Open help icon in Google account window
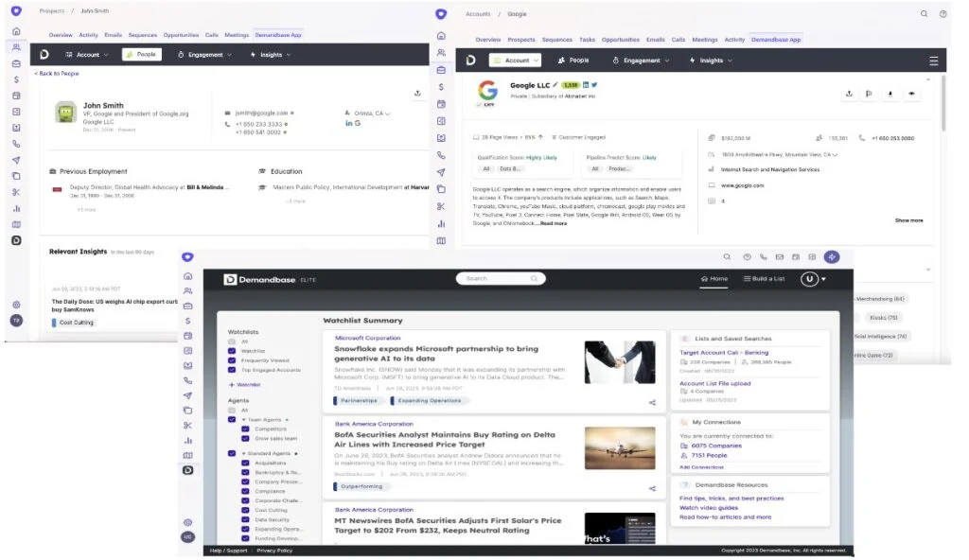 (x=943, y=13)
